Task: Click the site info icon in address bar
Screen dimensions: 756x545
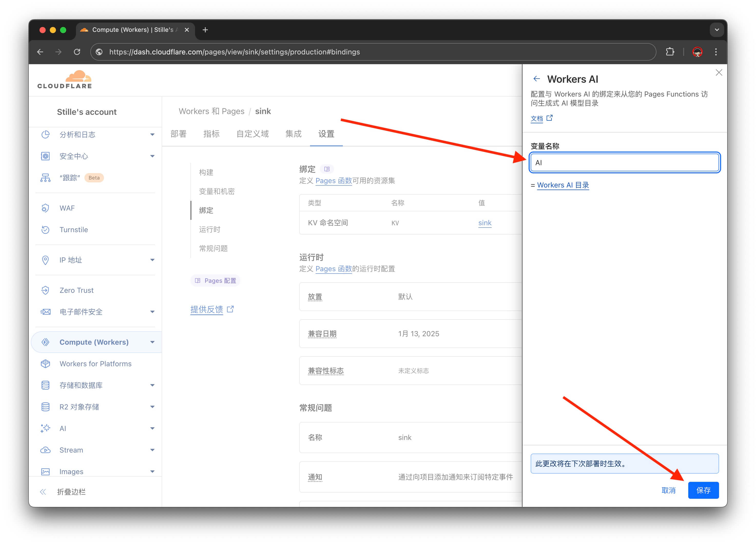Action: click(99, 52)
